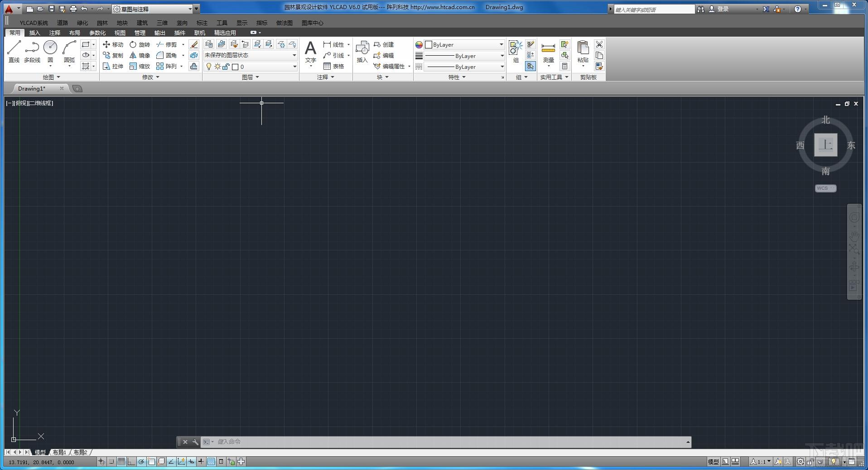Toggle ortho mode in the status bar

point(131,461)
